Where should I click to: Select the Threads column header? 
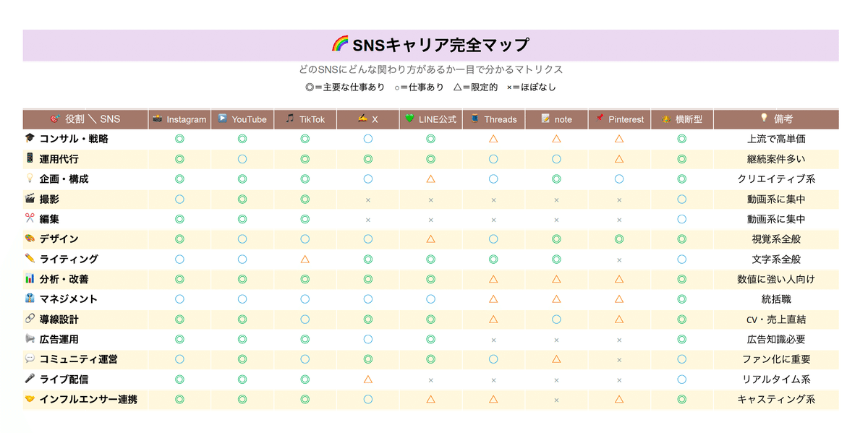pyautogui.click(x=494, y=119)
